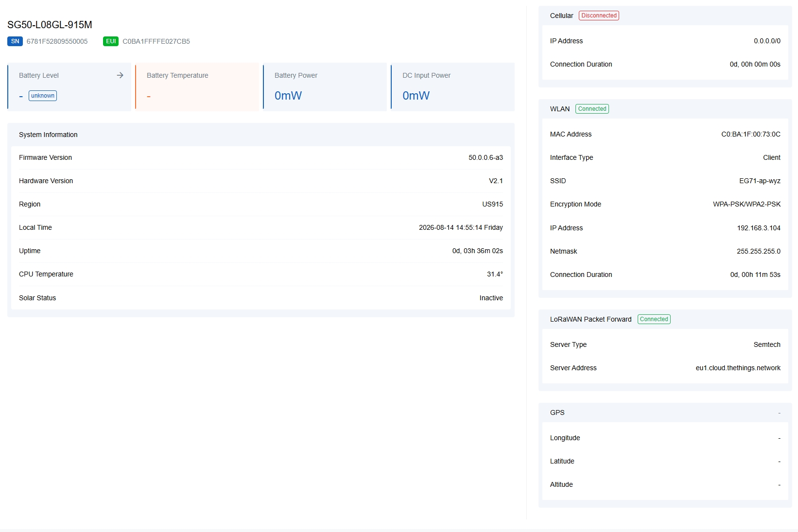Click the LoRaWAN Packet Forward Connected tag
The image size is (798, 532).
tap(654, 319)
